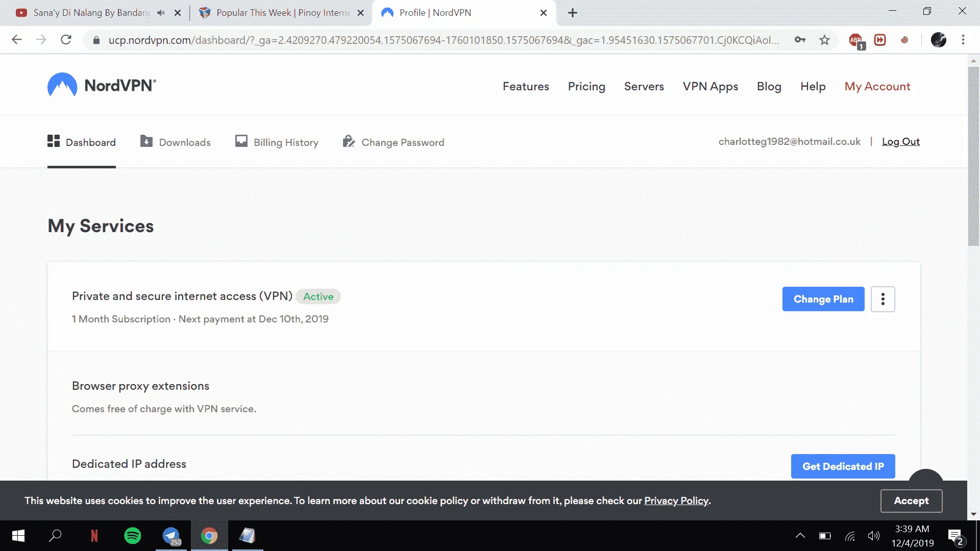Open the AdBlock Plus extension
Image resolution: width=980 pixels, height=551 pixels.
tap(856, 40)
